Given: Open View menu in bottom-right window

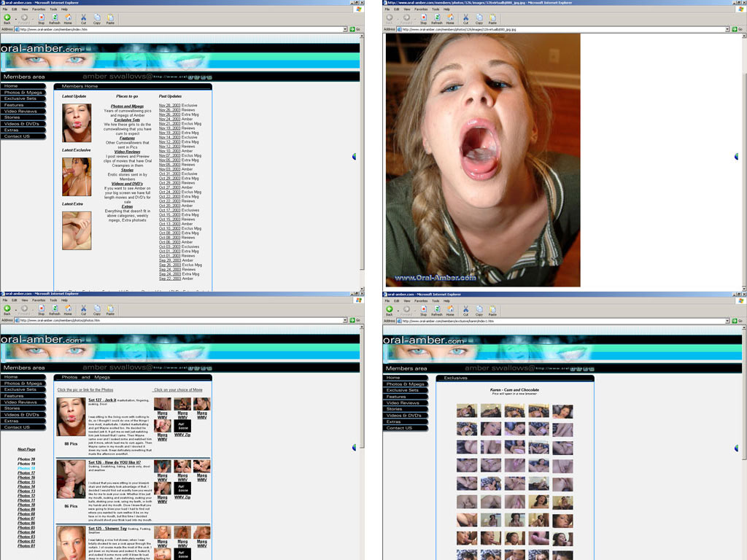Looking at the screenshot, I should [407, 301].
